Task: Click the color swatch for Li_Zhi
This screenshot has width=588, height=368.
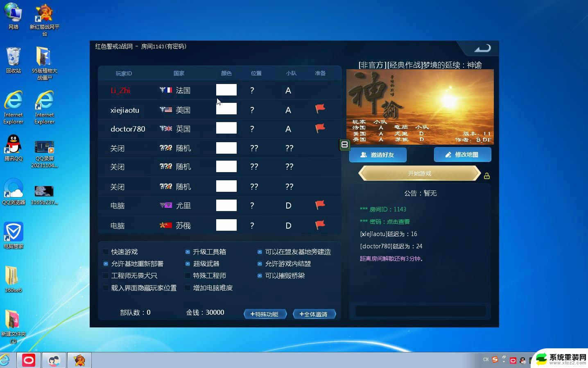Action: pos(226,90)
